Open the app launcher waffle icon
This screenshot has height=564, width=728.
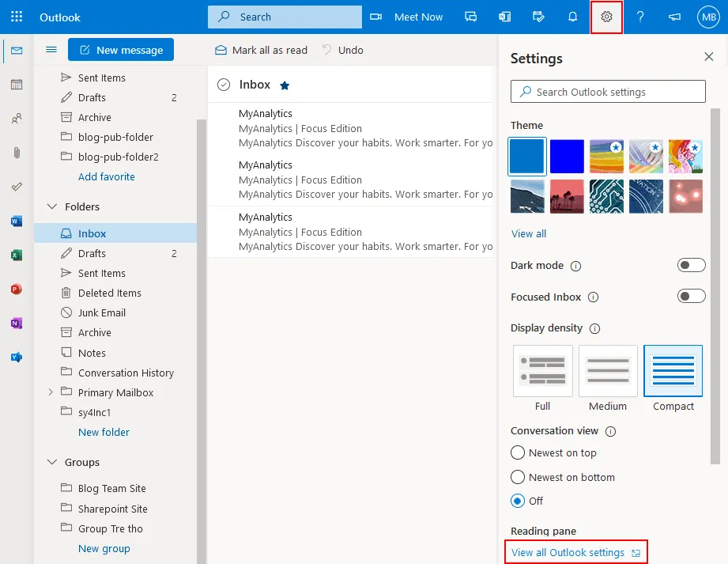[17, 17]
